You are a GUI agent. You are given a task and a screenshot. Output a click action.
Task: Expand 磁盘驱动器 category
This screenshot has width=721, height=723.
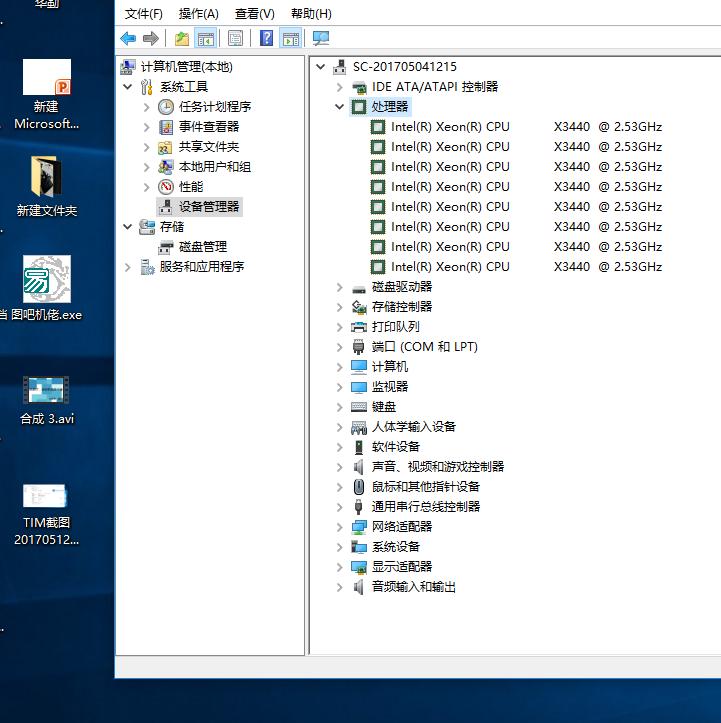[x=340, y=287]
